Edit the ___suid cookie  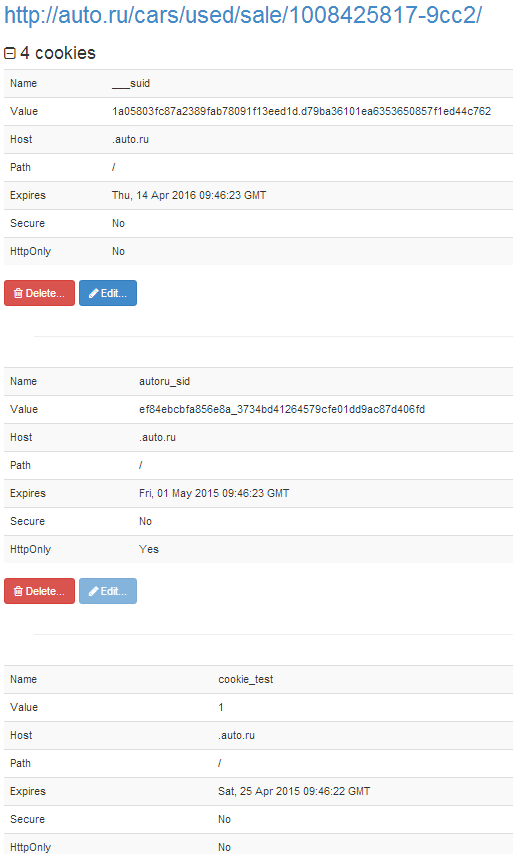(x=108, y=293)
